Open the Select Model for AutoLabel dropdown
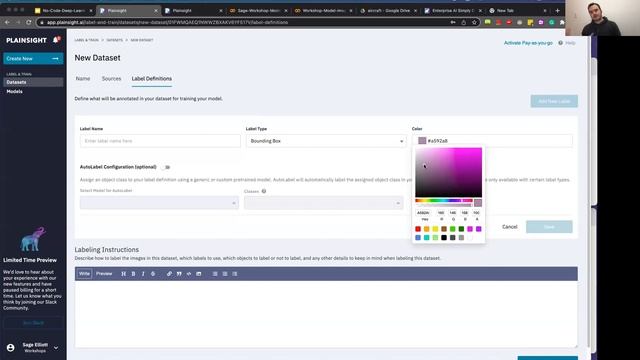Image resolution: width=640 pixels, height=360 pixels. pos(159,203)
